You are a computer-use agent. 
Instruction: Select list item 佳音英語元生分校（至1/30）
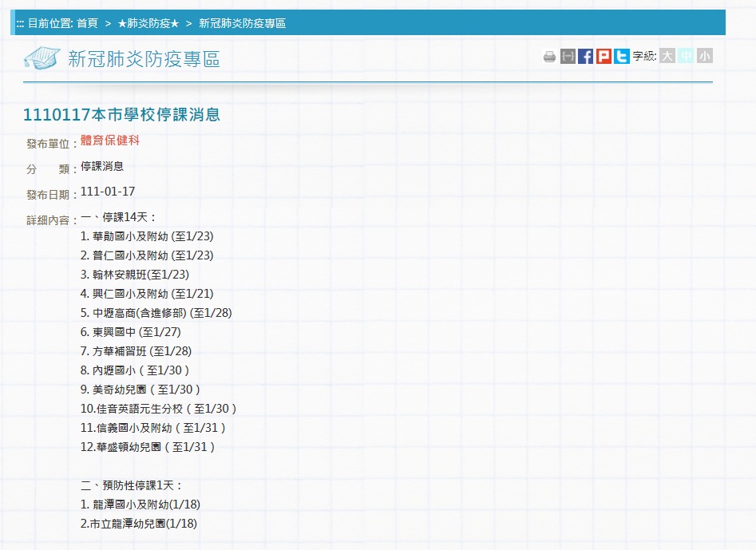159,409
